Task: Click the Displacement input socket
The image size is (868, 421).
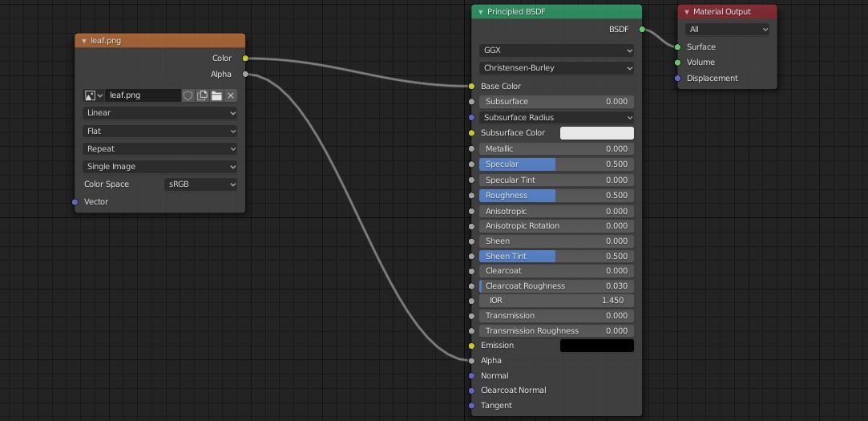Action: (x=677, y=78)
